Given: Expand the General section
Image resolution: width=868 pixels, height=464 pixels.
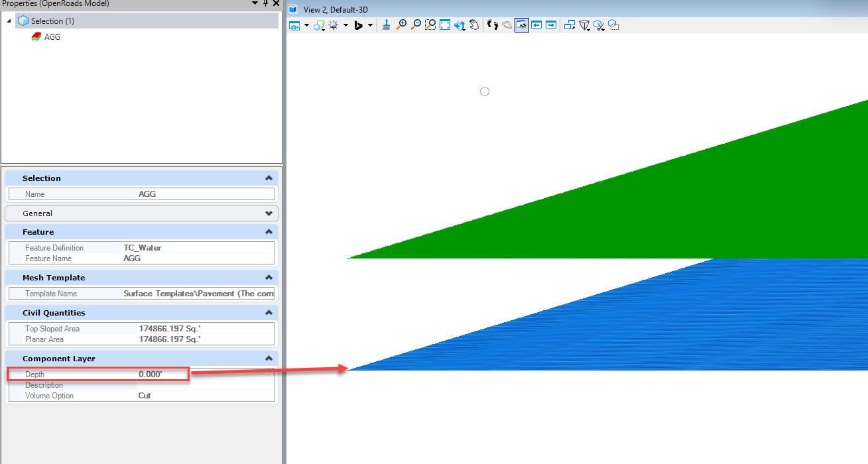Looking at the screenshot, I should 269,213.
